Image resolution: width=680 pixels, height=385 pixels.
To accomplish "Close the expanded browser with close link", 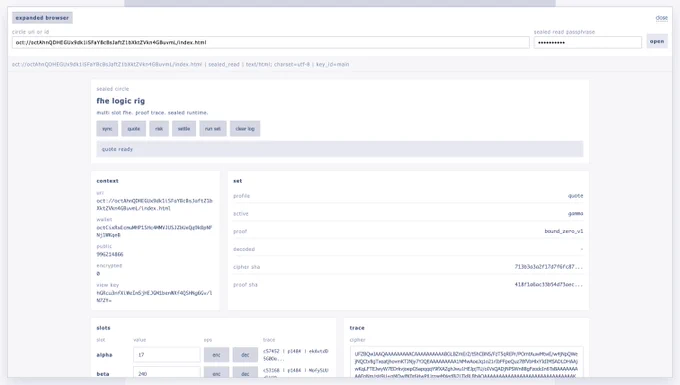I will click(661, 18).
